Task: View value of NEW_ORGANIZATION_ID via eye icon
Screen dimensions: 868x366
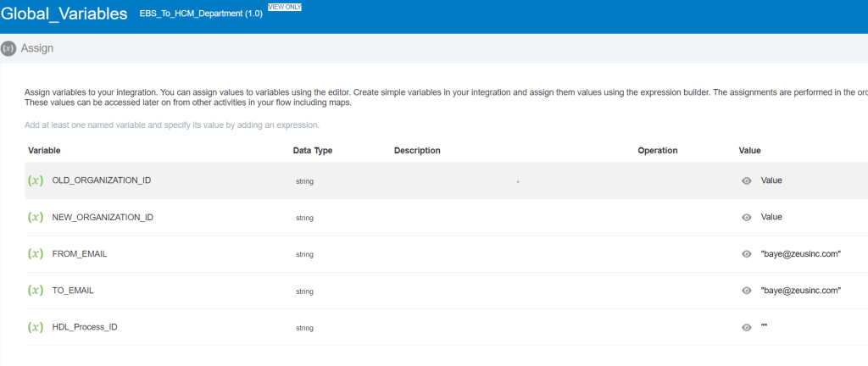Action: [747, 217]
